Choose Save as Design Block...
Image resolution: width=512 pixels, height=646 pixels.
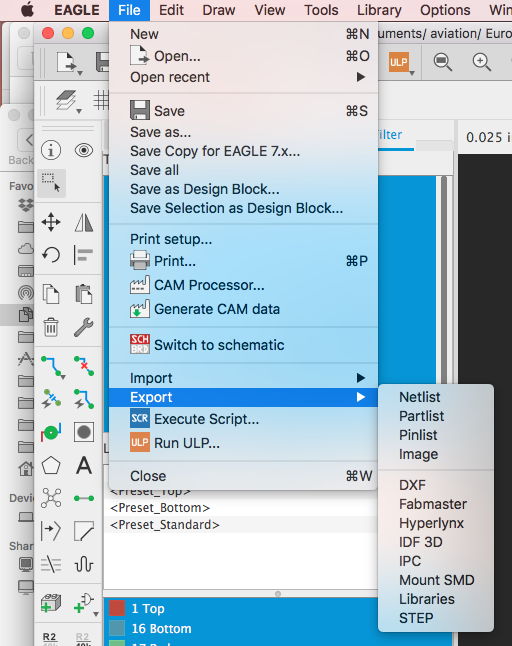[243, 189]
